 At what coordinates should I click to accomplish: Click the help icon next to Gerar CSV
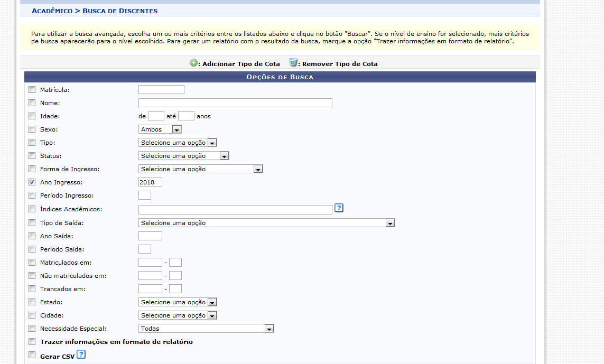[x=81, y=354]
